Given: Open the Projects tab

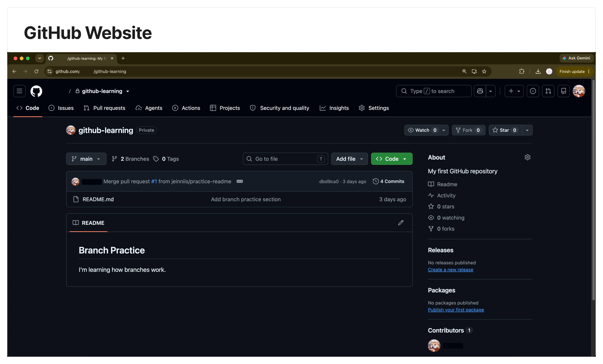Looking at the screenshot, I should 225,108.
